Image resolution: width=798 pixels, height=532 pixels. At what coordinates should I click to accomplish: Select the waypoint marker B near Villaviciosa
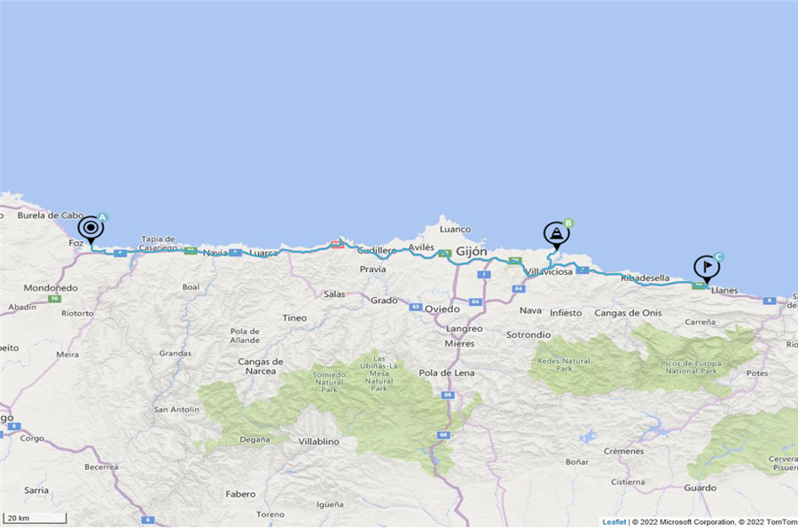(557, 235)
